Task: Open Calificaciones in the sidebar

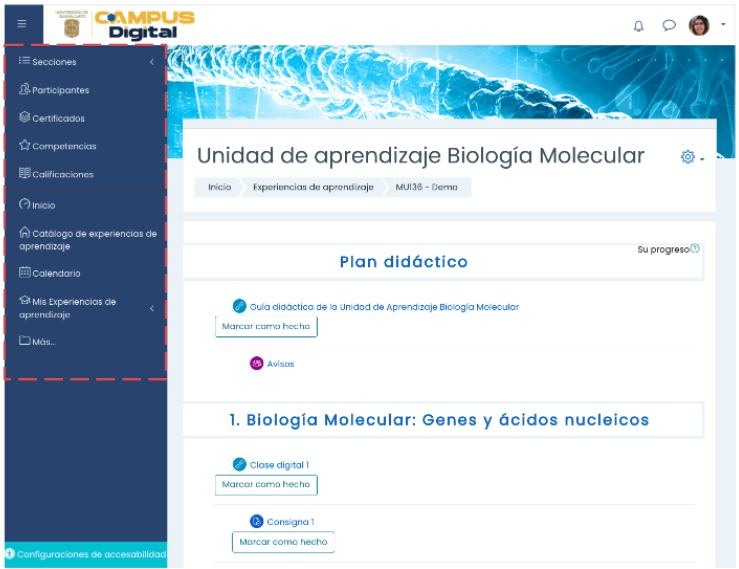Action: [x=63, y=174]
